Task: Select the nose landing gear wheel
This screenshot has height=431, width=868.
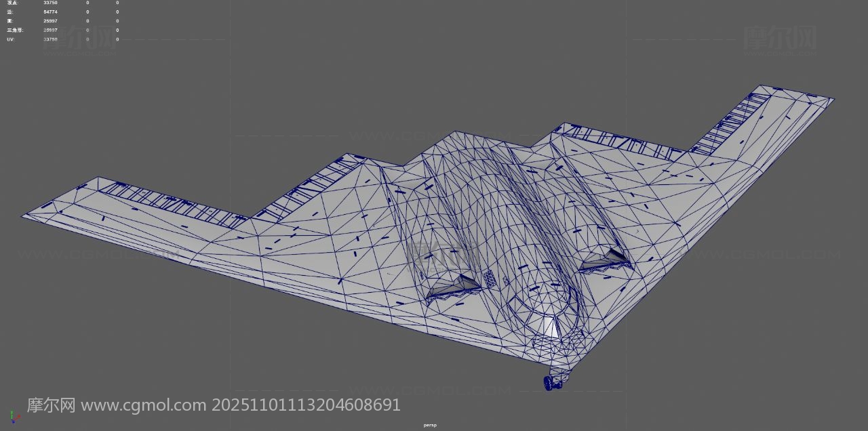Action: point(553,384)
